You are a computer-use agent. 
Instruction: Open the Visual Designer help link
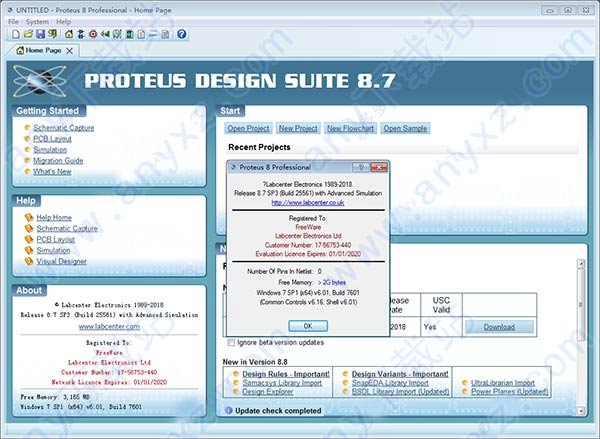pyautogui.click(x=61, y=261)
